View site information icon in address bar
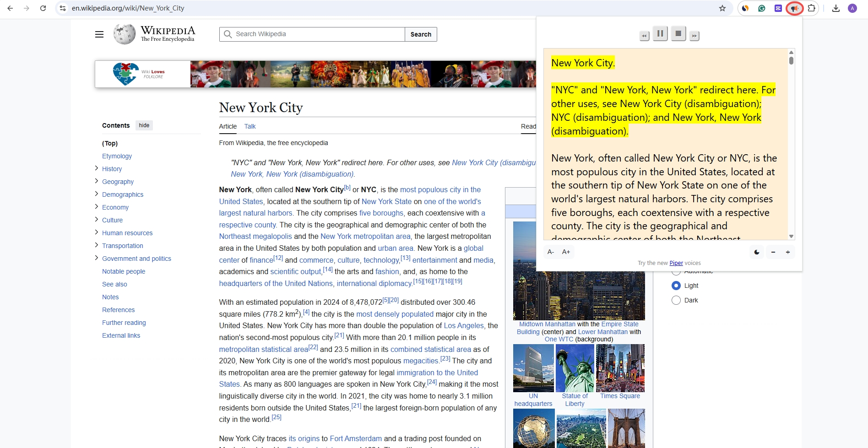The height and width of the screenshot is (448, 868). [63, 8]
